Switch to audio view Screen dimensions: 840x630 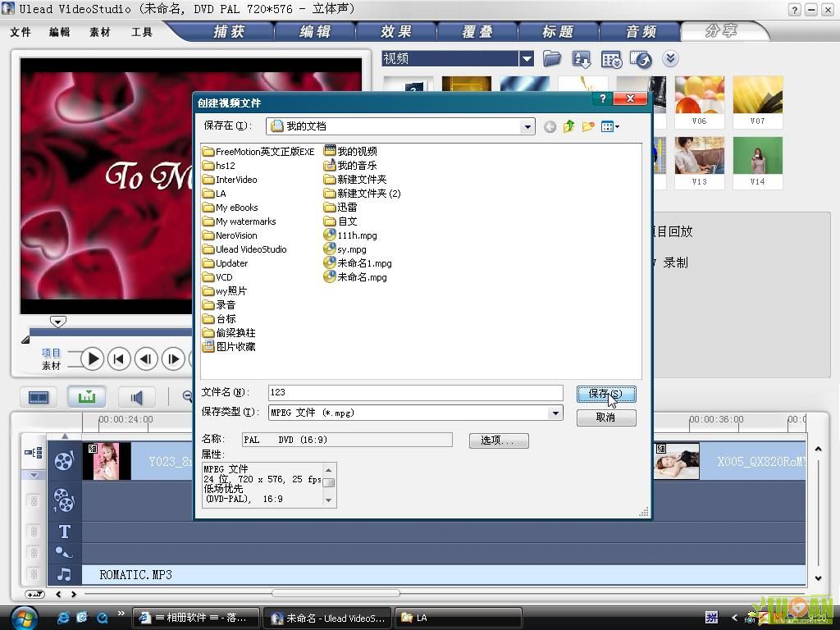137,397
